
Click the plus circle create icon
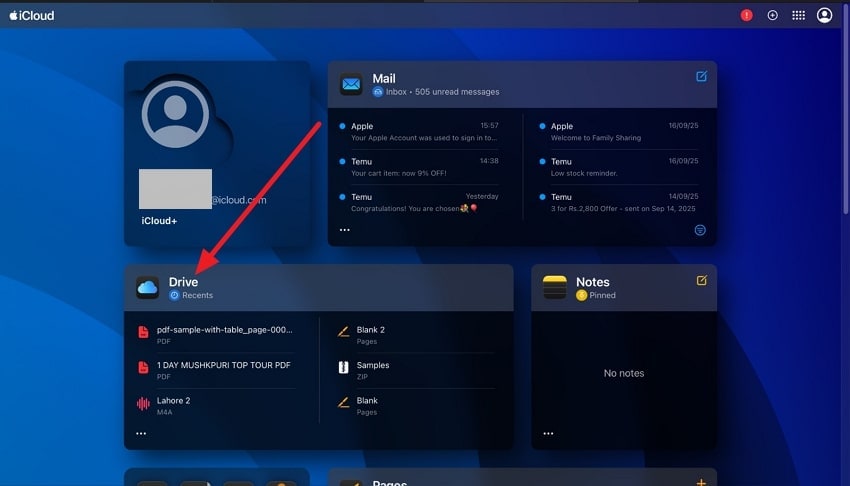[x=772, y=15]
